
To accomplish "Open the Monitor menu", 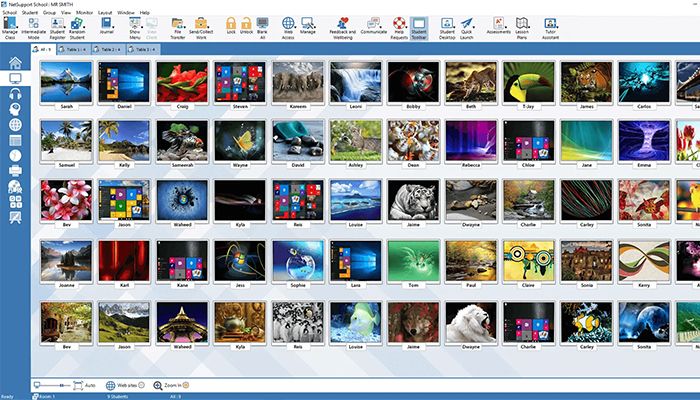I will coord(83,12).
